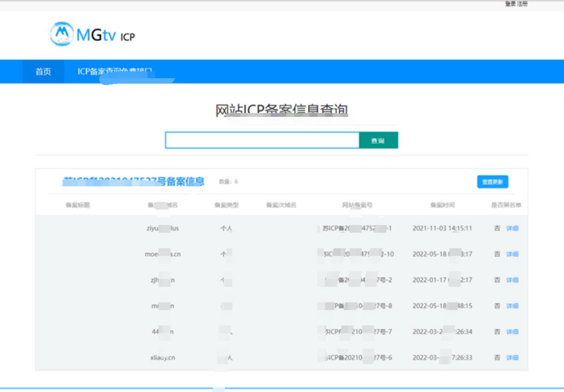Focus the ICP search input field
Screen dimensions: 564x392
pos(262,140)
